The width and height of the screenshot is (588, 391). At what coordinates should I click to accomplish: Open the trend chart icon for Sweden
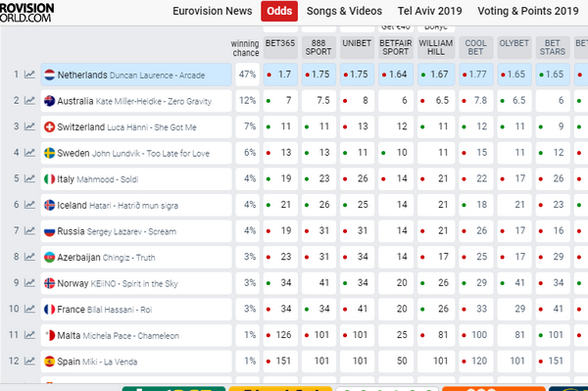29,153
